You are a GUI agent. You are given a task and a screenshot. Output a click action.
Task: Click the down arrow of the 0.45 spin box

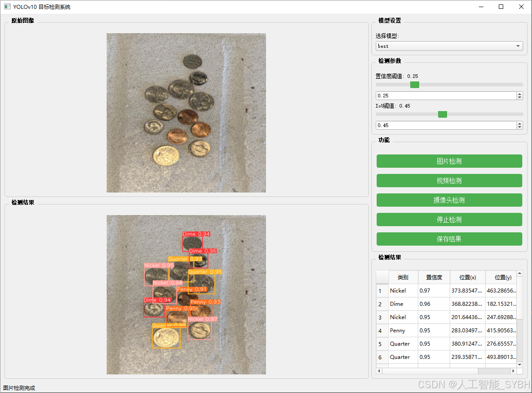coord(520,127)
